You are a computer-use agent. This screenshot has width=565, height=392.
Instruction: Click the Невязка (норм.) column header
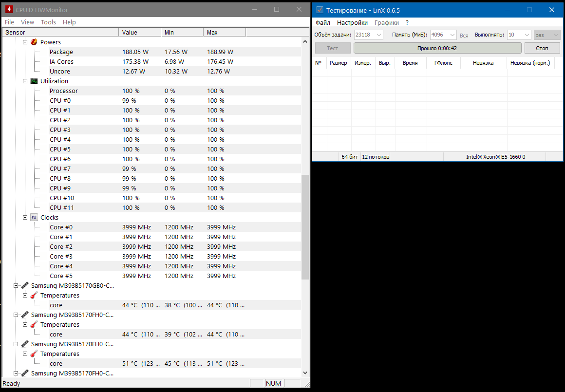pos(530,63)
